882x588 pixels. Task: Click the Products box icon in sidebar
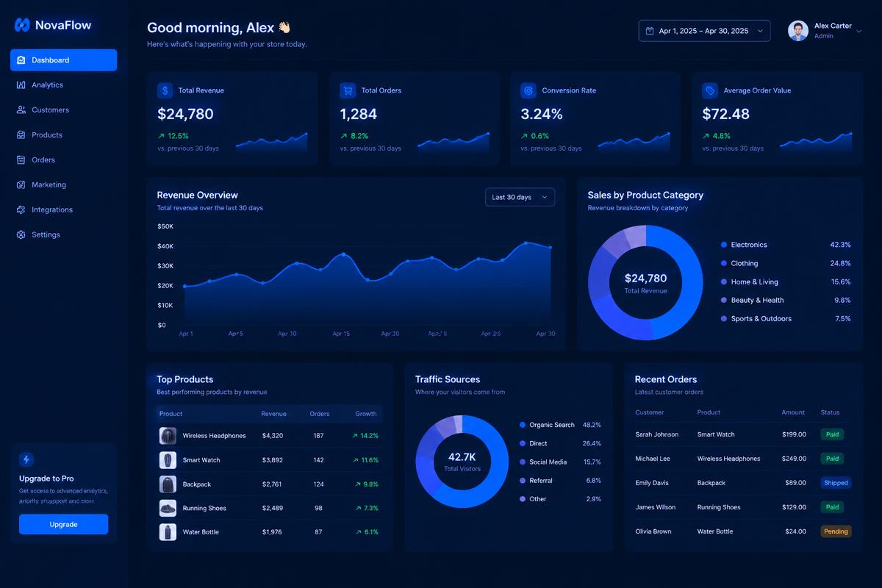[21, 135]
